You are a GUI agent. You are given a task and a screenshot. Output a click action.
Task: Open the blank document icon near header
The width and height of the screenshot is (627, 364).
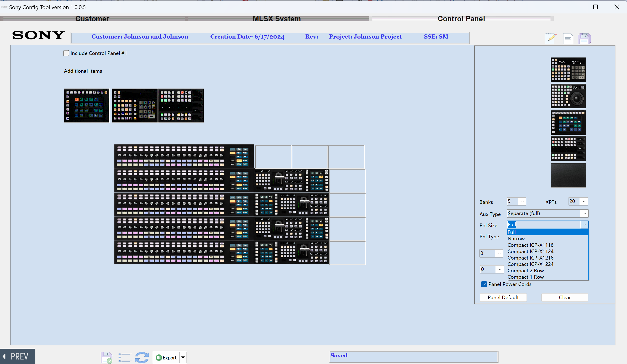(568, 39)
